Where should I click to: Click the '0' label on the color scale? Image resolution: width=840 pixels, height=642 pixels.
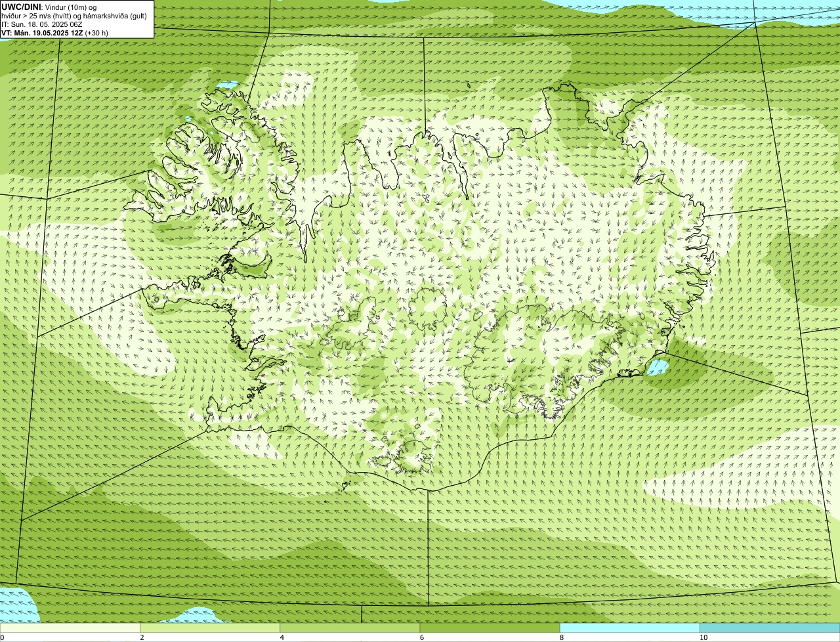point(2,637)
